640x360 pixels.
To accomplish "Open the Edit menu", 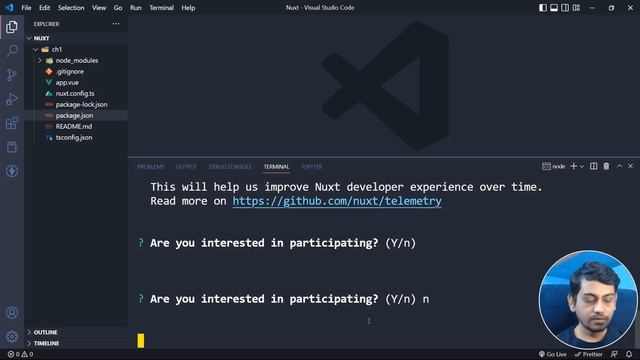I will click(x=44, y=8).
